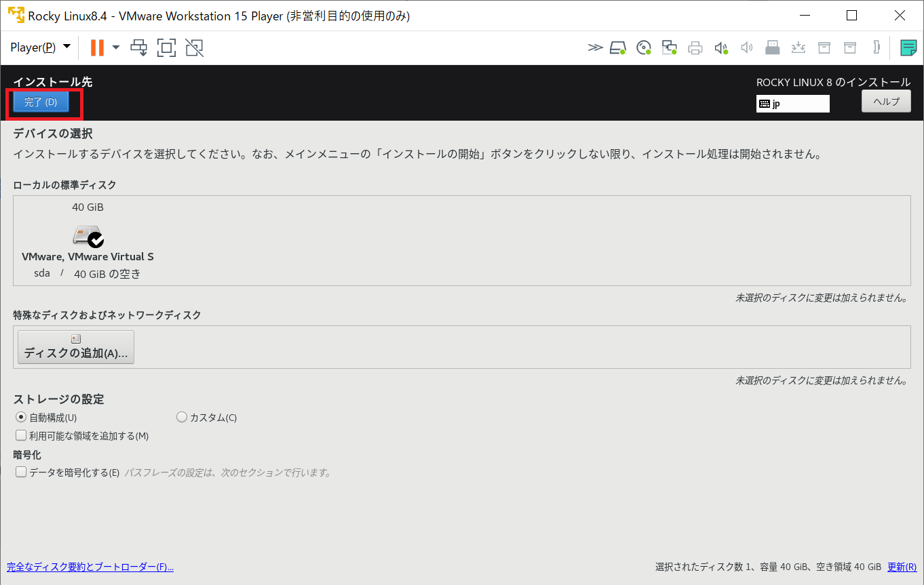Click the download-arrow USB device icon
Image resolution: width=924 pixels, height=585 pixels.
click(x=798, y=47)
